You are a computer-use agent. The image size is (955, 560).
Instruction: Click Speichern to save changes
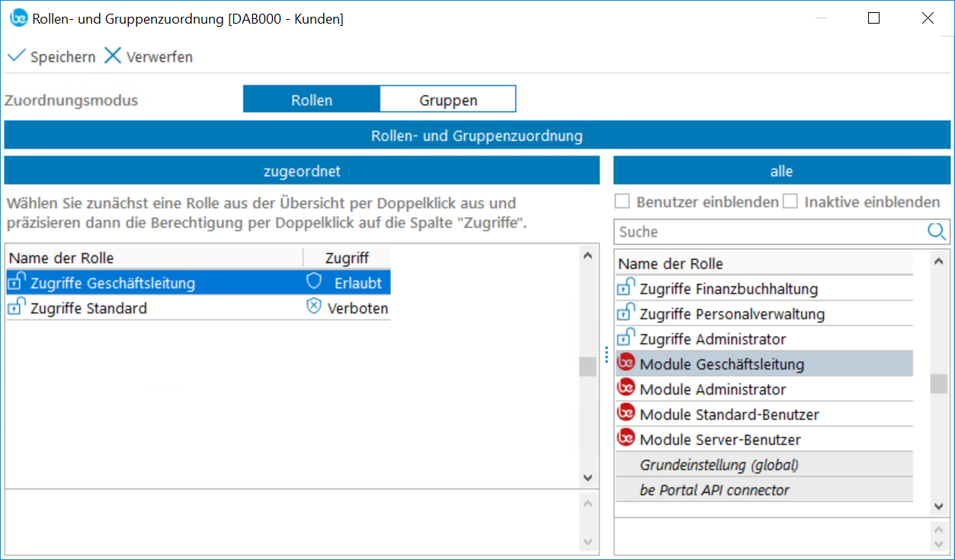(x=52, y=56)
